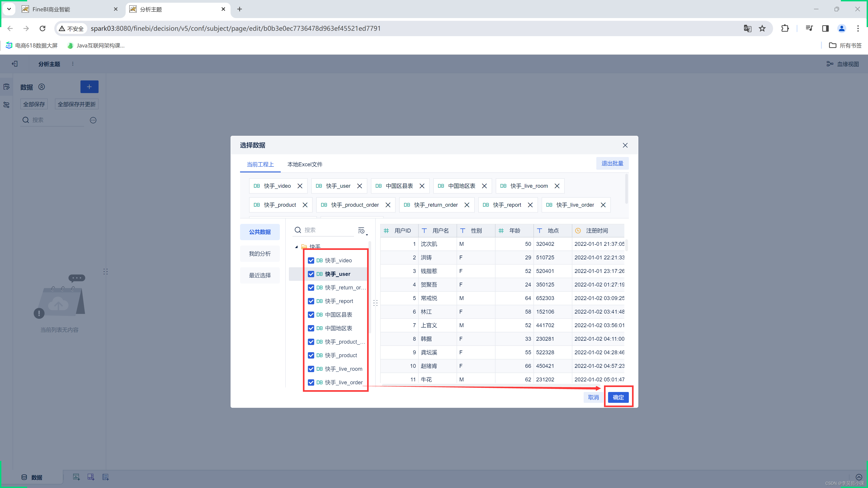This screenshot has width=868, height=488.
Task: Remove 快手_product_order tag from selection
Action: [x=388, y=205]
